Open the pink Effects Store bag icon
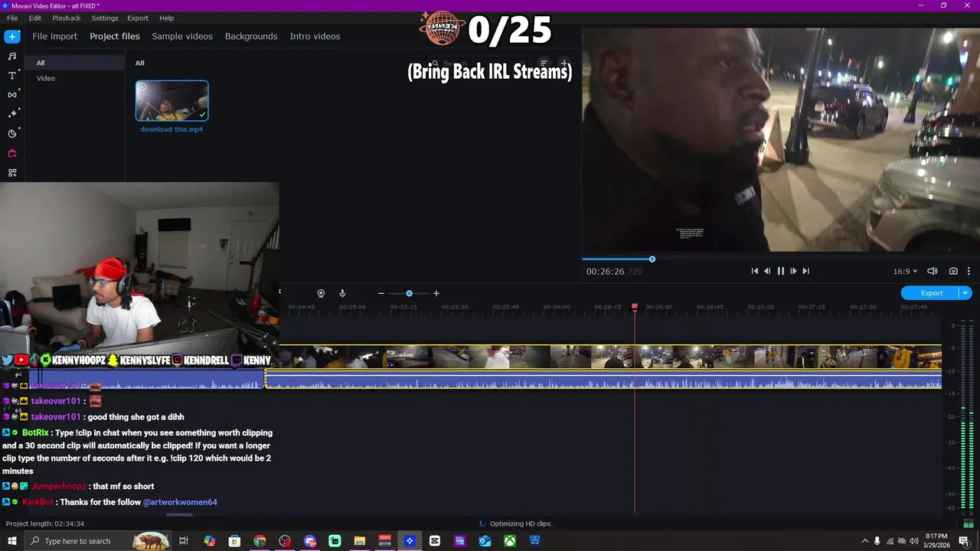 (x=12, y=153)
